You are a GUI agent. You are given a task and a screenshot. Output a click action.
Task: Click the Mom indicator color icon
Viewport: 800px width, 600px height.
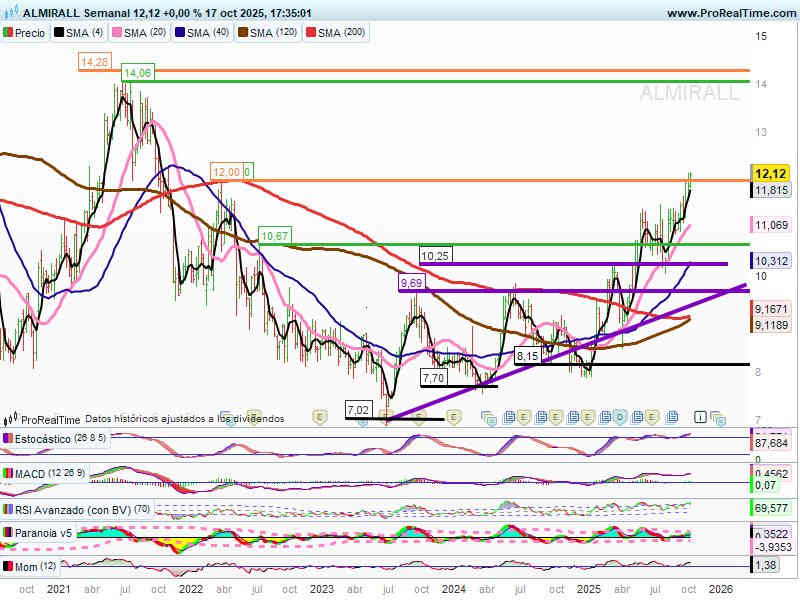coord(9,566)
